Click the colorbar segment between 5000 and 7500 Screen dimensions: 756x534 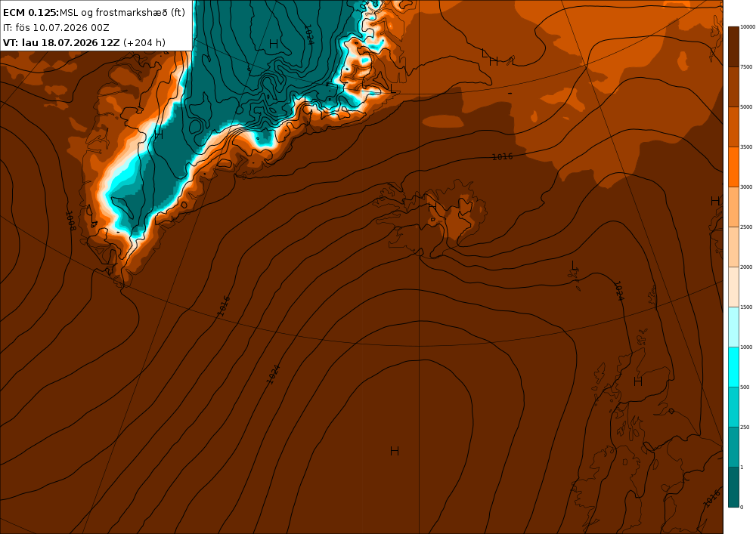pos(733,87)
